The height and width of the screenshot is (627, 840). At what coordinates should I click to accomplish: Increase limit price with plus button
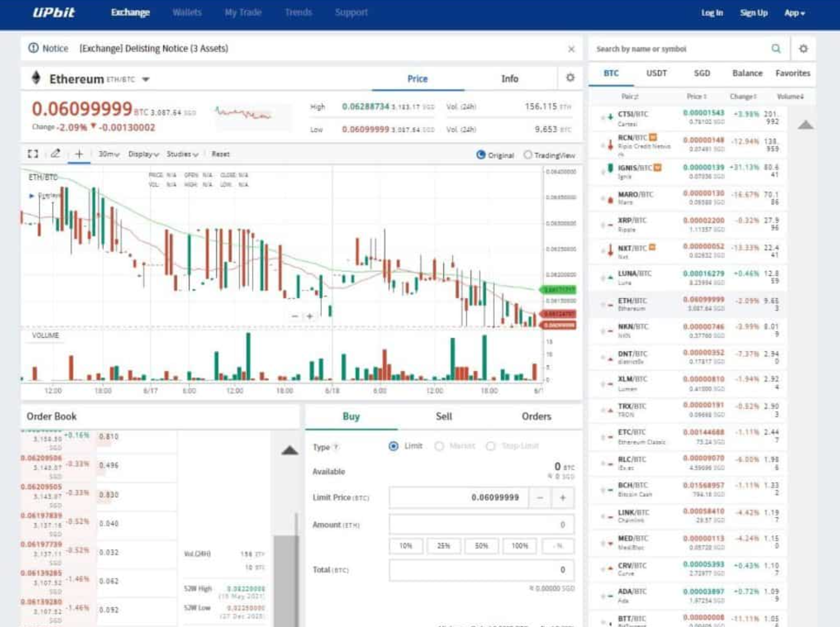[563, 497]
